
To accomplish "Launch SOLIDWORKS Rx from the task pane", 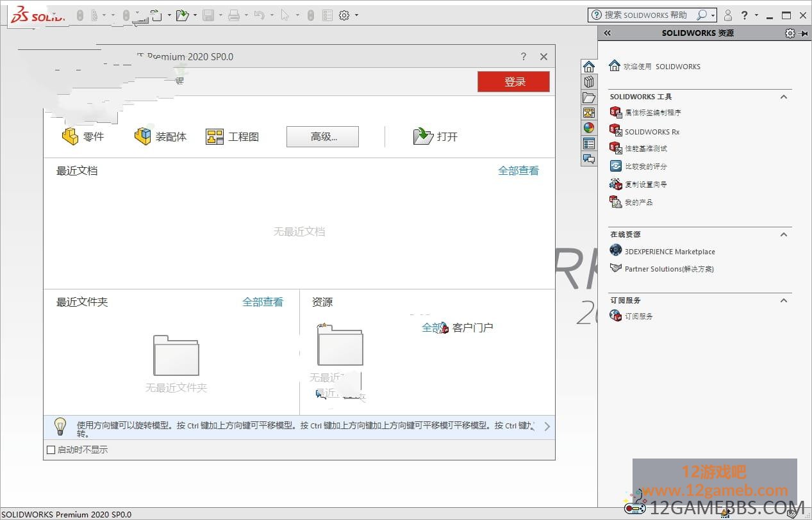I will [x=645, y=132].
